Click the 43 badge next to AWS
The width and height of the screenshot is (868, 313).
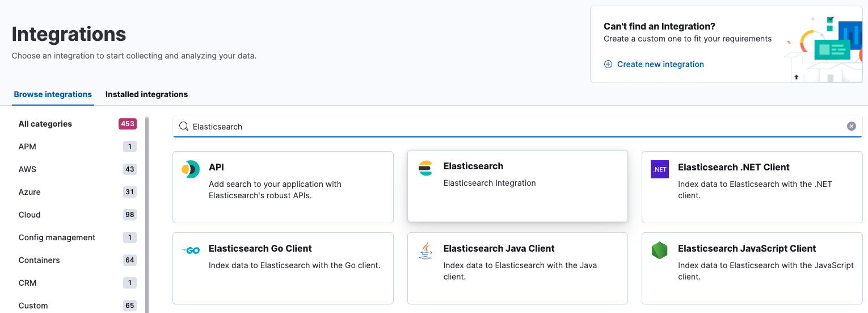(130, 169)
